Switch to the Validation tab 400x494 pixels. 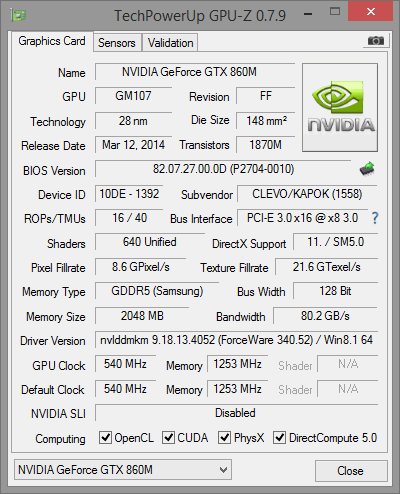coord(170,43)
